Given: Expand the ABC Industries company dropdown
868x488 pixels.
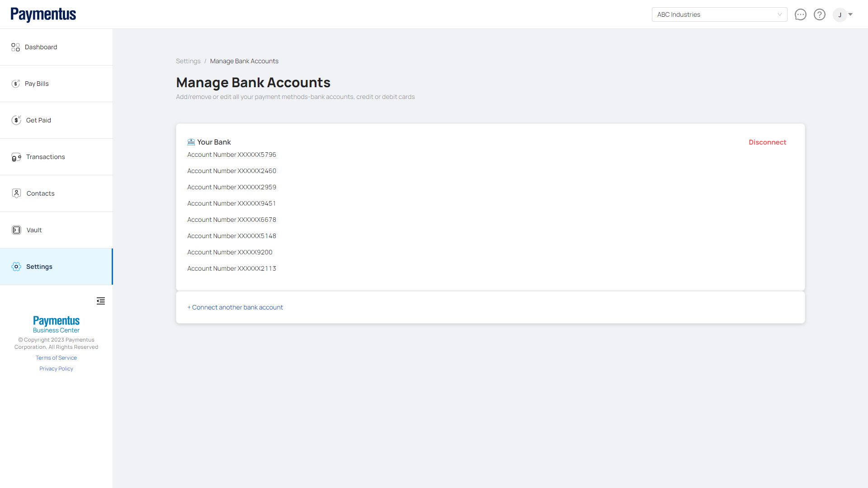Looking at the screenshot, I should coord(719,14).
